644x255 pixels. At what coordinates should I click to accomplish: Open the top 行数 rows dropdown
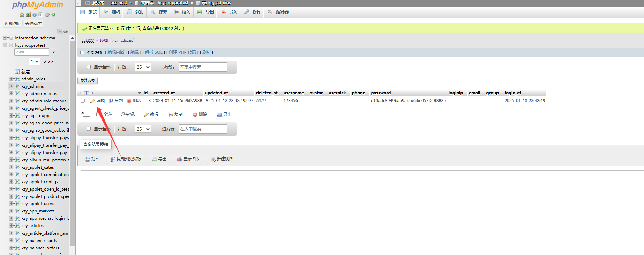(143, 67)
